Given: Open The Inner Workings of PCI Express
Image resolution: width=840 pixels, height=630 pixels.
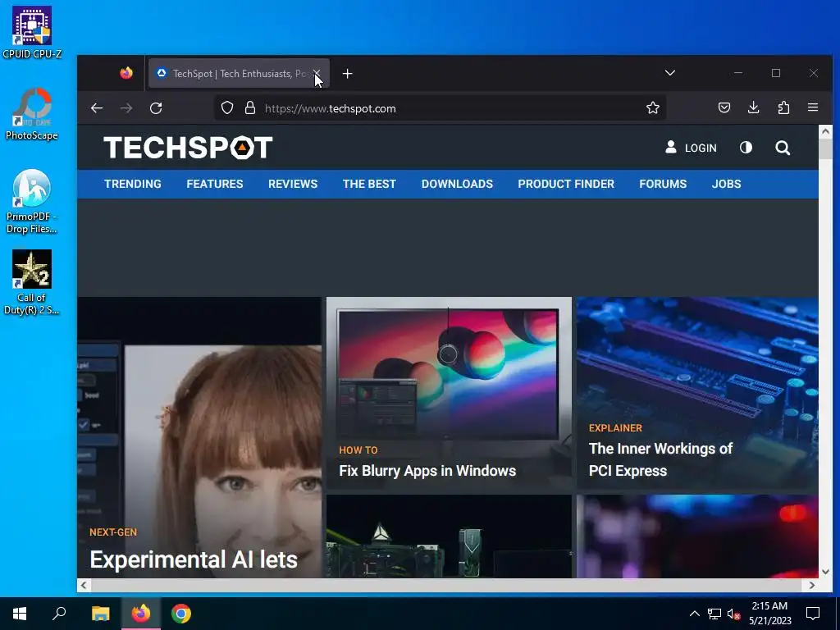Looking at the screenshot, I should (660, 459).
